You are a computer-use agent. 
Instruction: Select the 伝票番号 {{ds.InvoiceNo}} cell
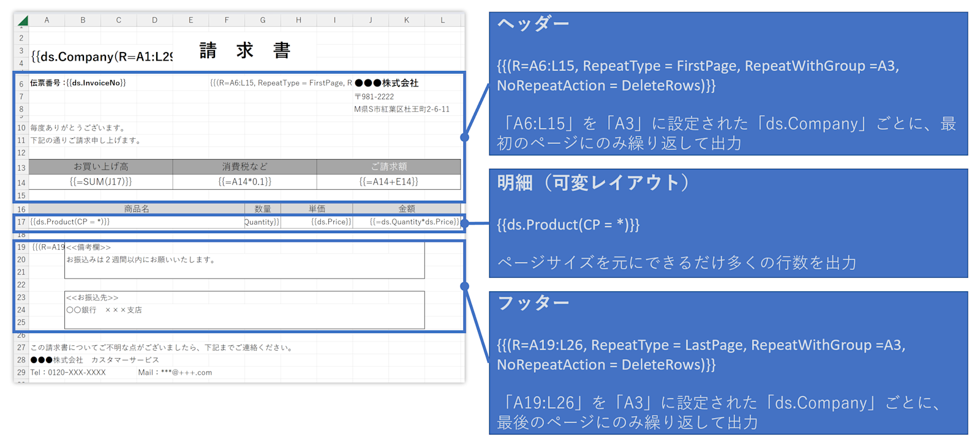[78, 83]
